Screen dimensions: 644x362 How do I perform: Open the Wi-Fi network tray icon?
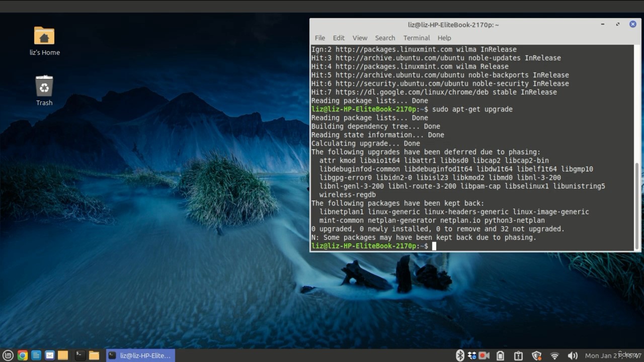[x=554, y=356]
